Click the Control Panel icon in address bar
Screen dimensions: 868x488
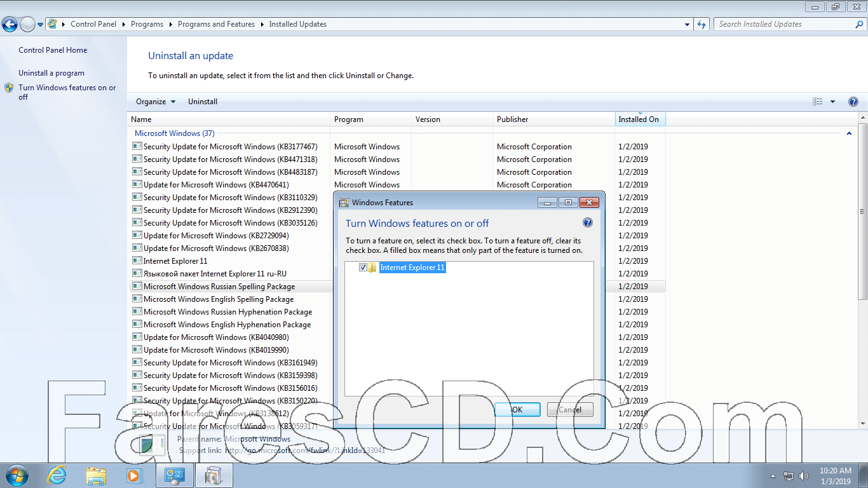pos(52,24)
